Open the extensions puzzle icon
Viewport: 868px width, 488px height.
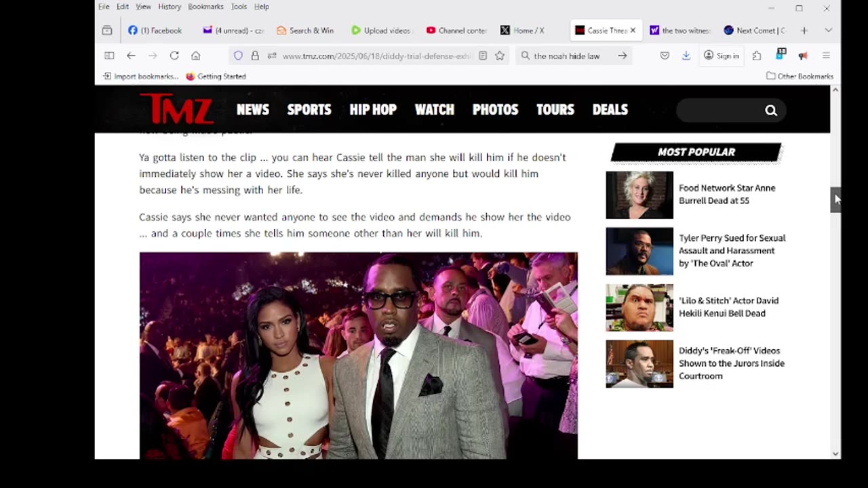757,56
